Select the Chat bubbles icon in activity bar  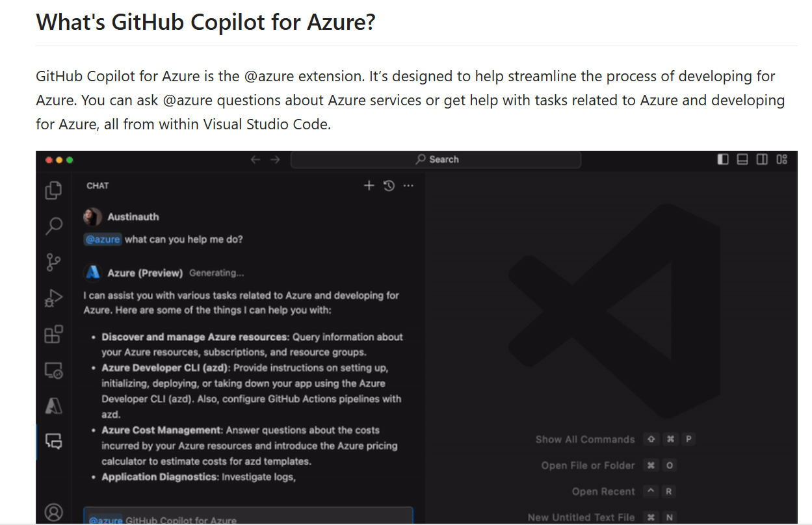53,442
